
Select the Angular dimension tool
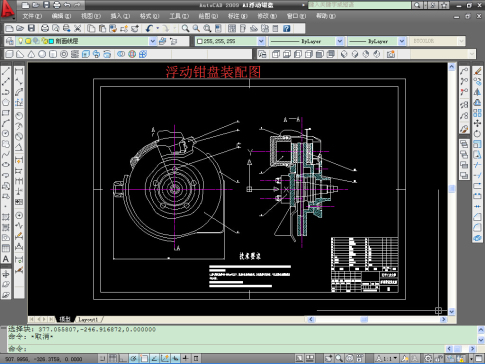click(x=19, y=147)
